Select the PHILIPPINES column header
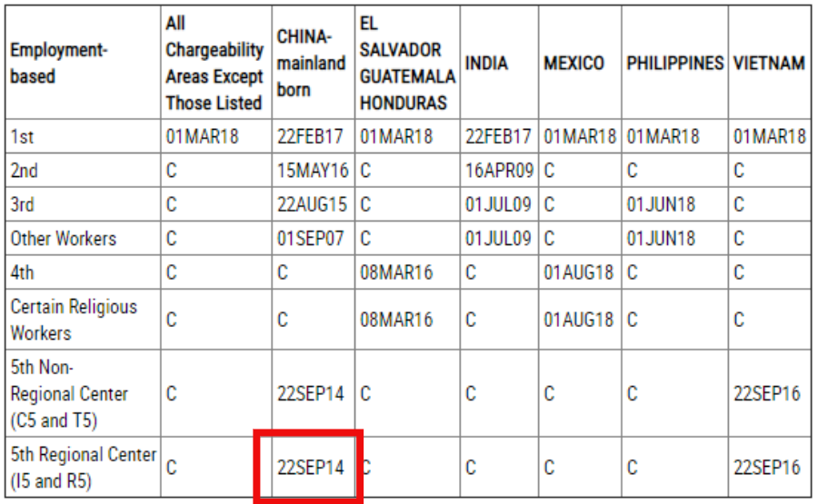Viewport: 818px width, 504px height. tap(674, 64)
